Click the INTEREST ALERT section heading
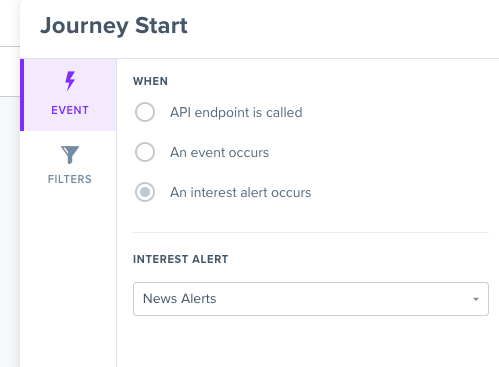Viewport: 499px width, 367px height. 181,259
